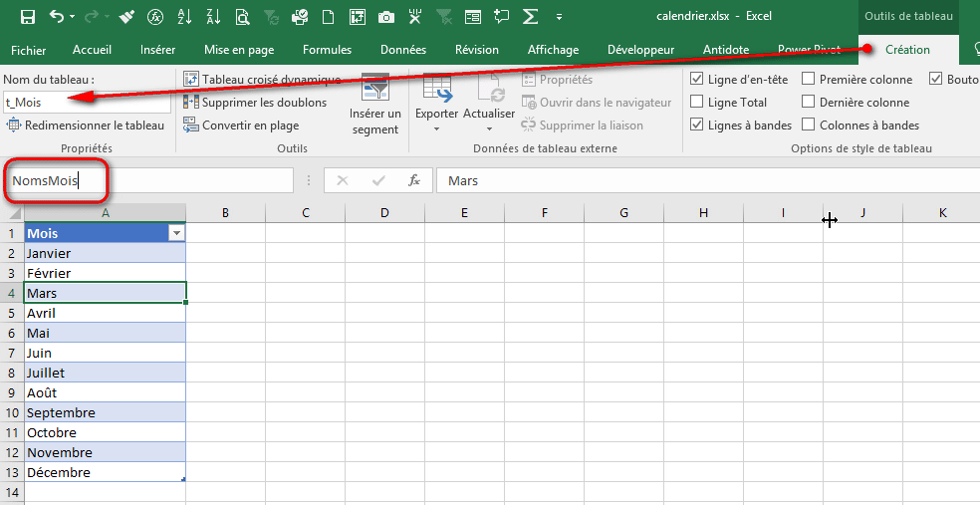Switch to the Données tab

[x=403, y=50]
